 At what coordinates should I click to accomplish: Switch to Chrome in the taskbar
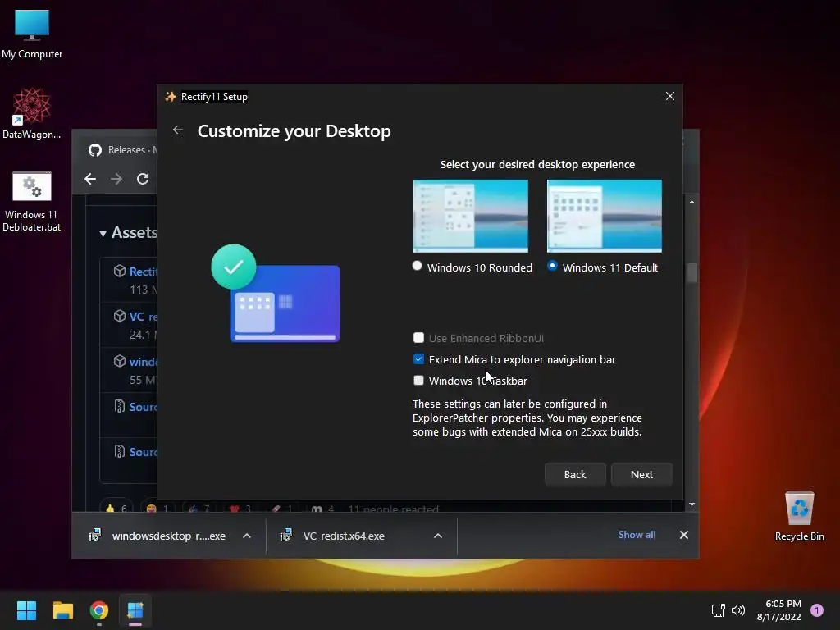point(99,610)
